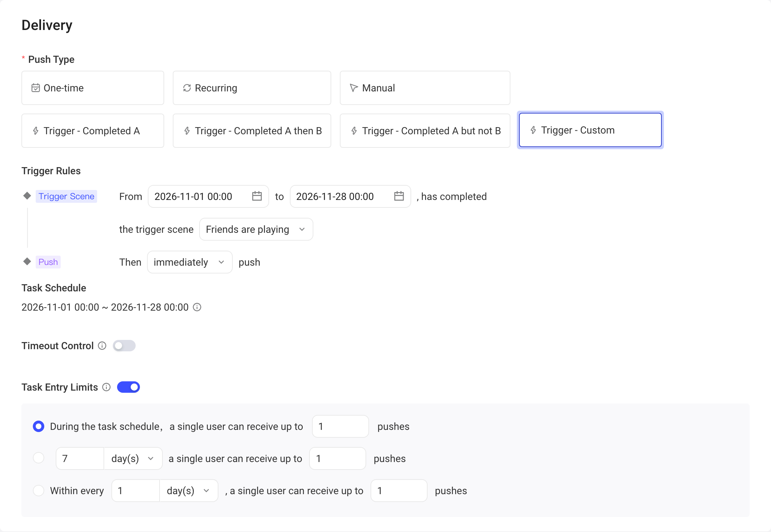The width and height of the screenshot is (771, 532).
Task: Choose the Recurring push type
Action: pos(252,88)
